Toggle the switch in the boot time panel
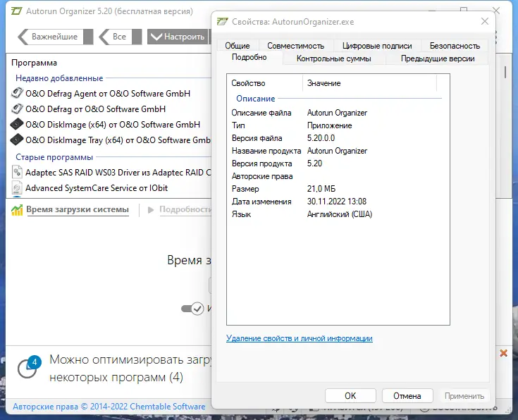Image resolution: width=518 pixels, height=420 pixels. [192, 309]
